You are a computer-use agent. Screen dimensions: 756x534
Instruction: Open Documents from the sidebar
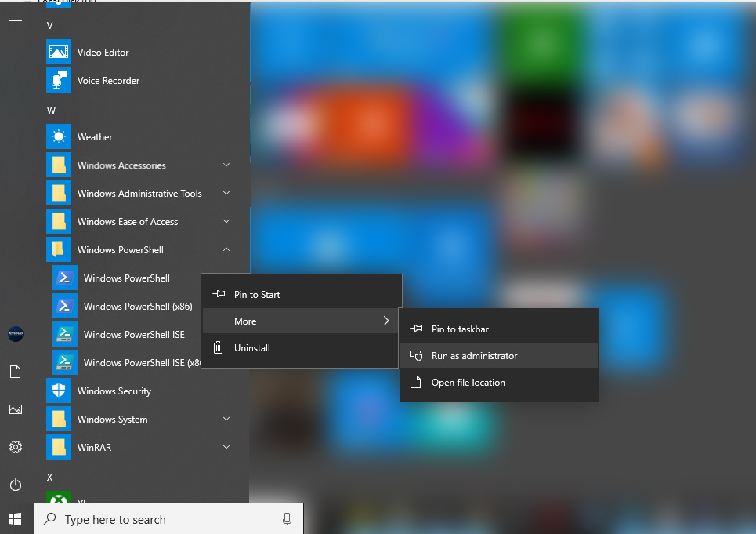(15, 372)
